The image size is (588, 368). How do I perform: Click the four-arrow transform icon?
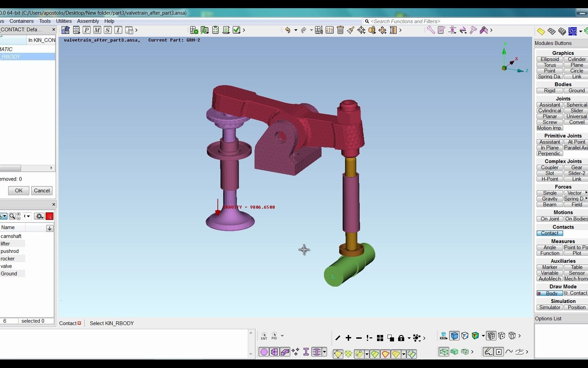coord(382,30)
